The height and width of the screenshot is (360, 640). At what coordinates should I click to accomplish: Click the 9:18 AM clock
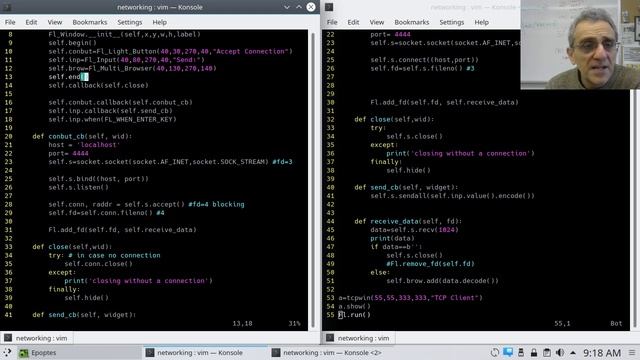[x=602, y=353]
